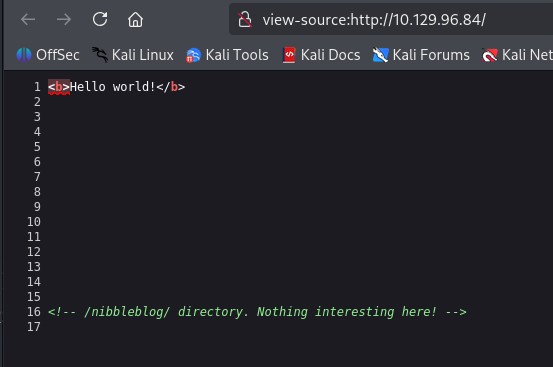The image size is (553, 367).
Task: Select line number 5 in source
Action: 37,147
